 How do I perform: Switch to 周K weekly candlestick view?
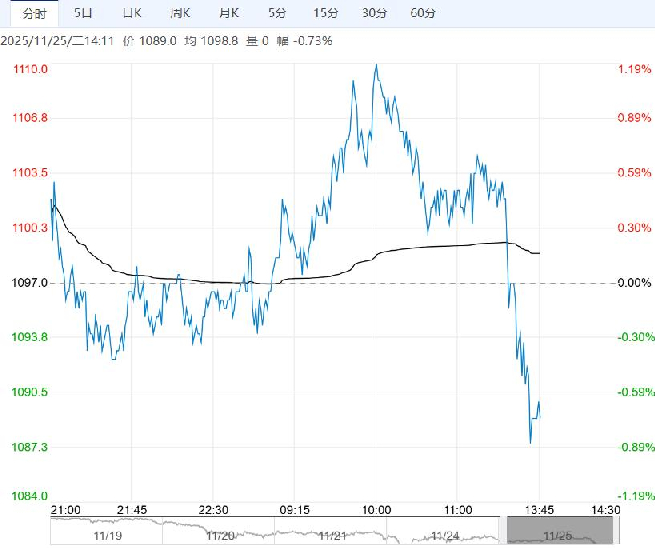tap(180, 13)
